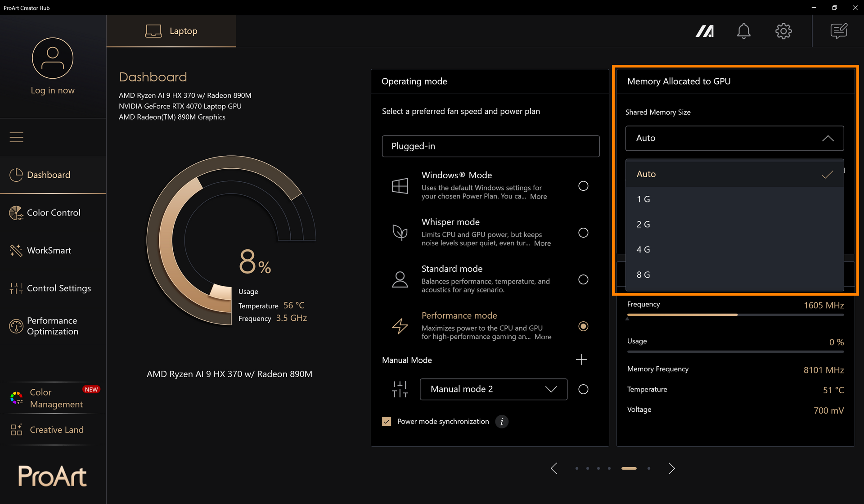Screen dimensions: 864x504
Task: Click the CPU Frequency 3.5 GHz value
Action: click(292, 318)
